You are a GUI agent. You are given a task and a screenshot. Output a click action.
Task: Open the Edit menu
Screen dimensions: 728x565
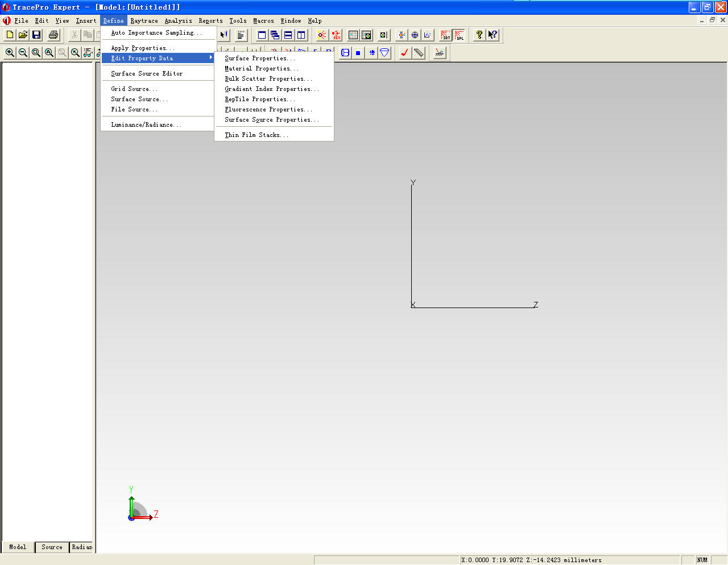point(42,20)
